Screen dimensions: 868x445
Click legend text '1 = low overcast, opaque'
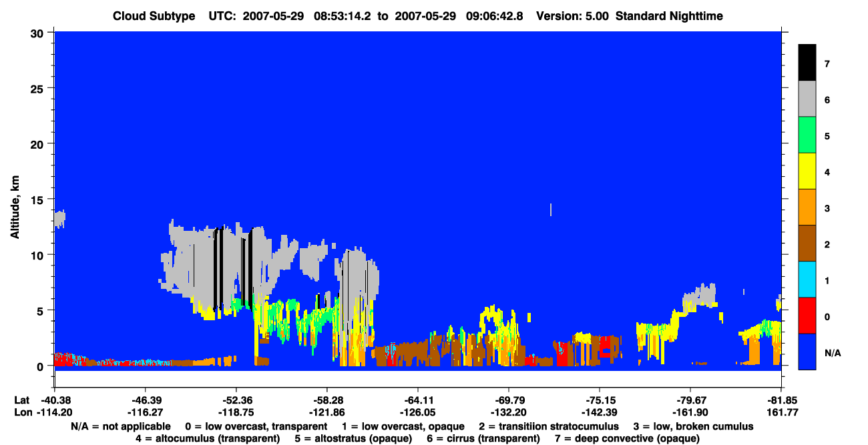click(404, 426)
